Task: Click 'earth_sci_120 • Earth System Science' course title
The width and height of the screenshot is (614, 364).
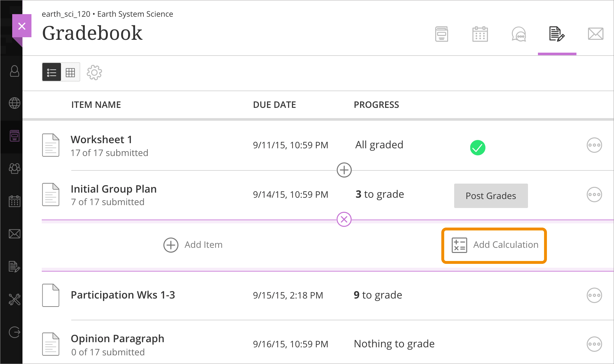Action: [107, 14]
